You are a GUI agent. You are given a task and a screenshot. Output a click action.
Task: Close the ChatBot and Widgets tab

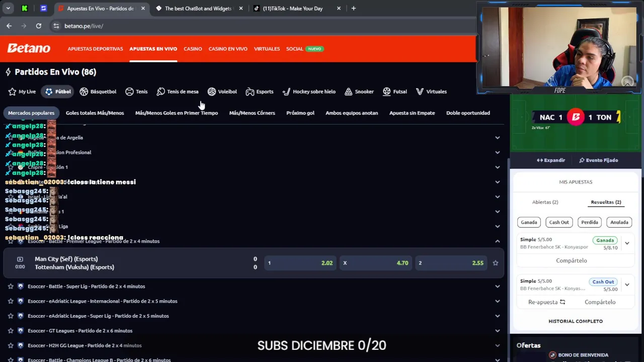241,8
